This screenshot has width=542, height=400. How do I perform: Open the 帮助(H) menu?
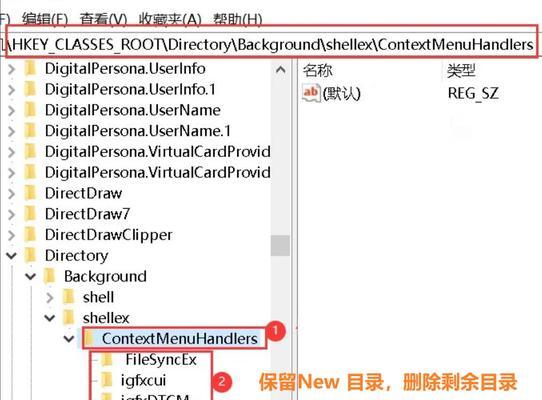coord(238,19)
